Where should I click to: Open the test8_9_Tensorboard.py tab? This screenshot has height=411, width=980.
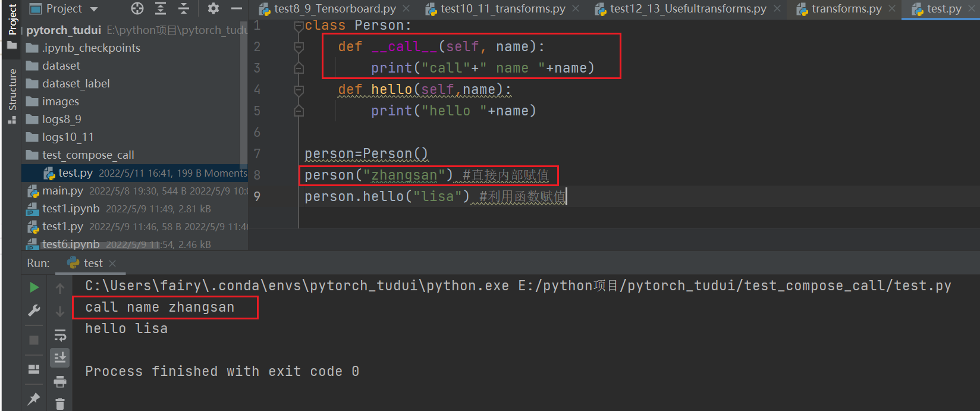[x=334, y=9]
